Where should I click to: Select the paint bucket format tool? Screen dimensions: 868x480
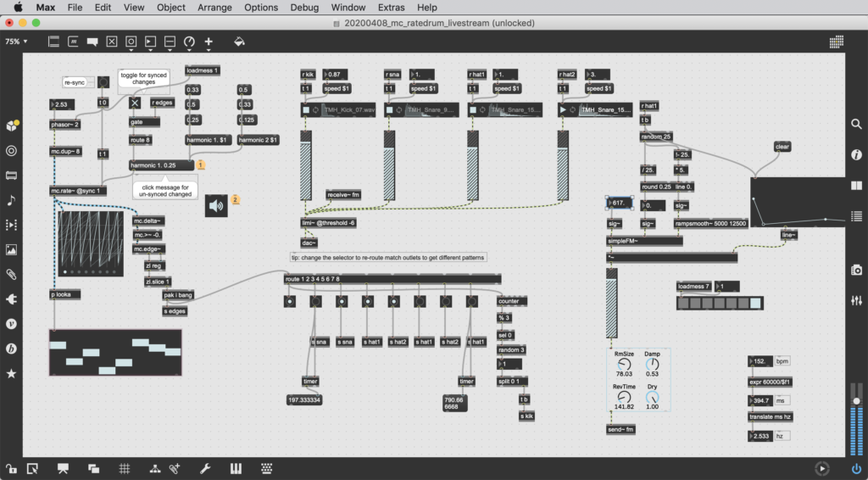(x=239, y=42)
